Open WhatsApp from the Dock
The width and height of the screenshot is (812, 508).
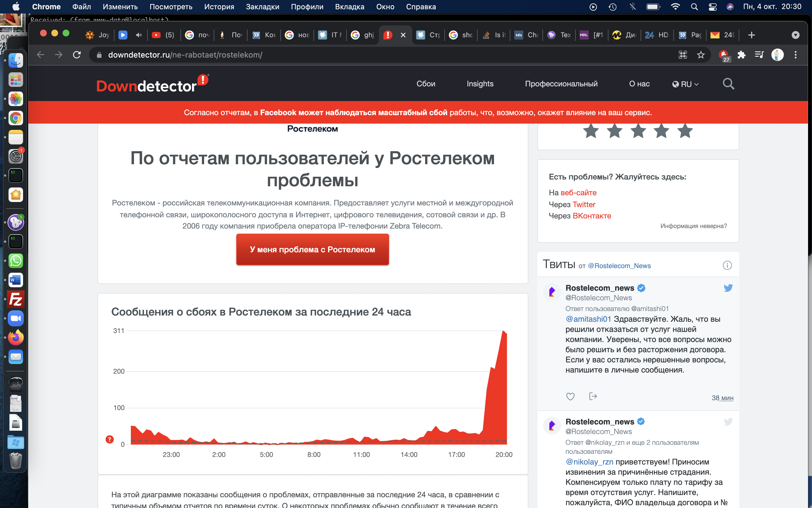[16, 261]
